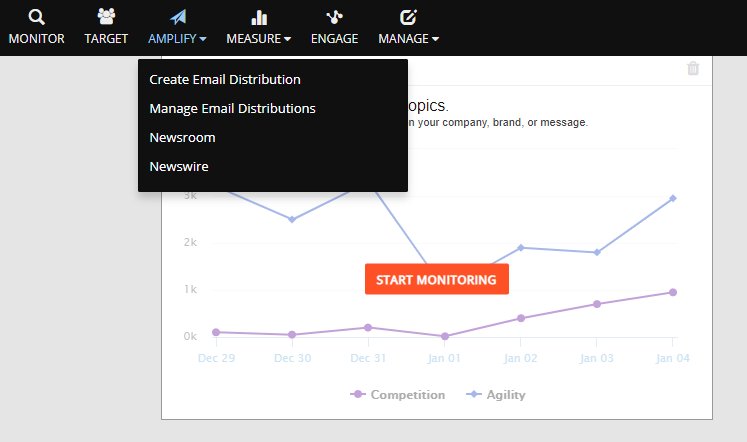Screen dimensions: 747x442
Task: Click the Measure bar chart icon
Action: click(x=259, y=18)
